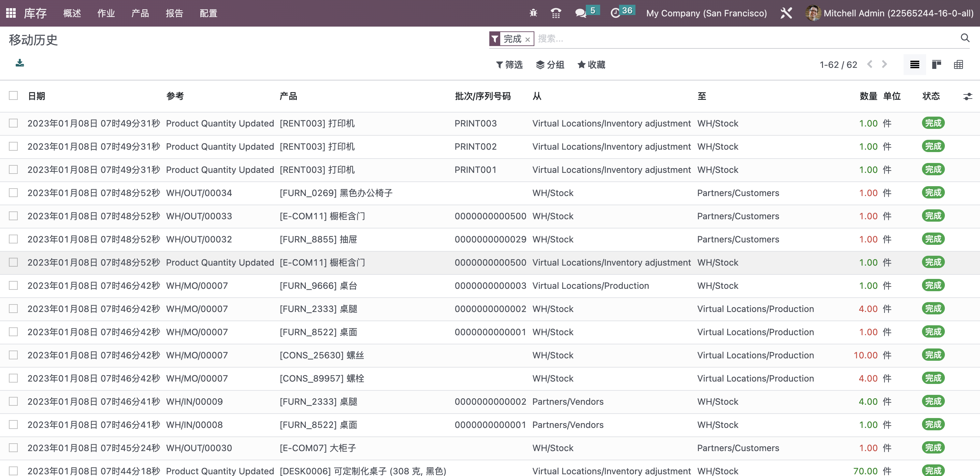
Task: Click the debug bug icon
Action: point(533,13)
